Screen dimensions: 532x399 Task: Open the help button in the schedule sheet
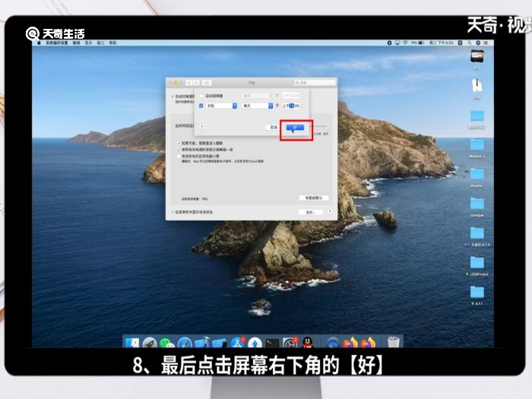coord(202,127)
